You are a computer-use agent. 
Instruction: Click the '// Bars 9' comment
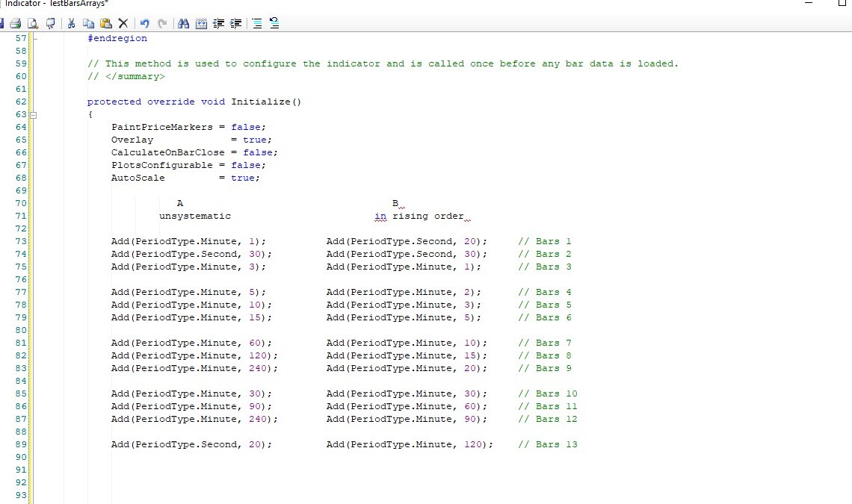(544, 368)
